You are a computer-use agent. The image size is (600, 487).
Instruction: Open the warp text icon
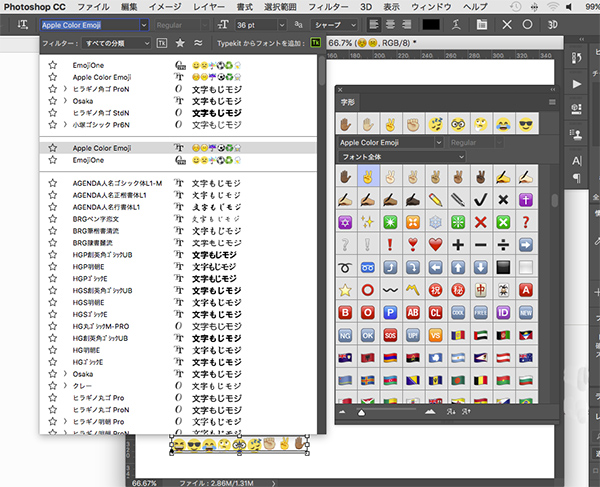[x=456, y=25]
